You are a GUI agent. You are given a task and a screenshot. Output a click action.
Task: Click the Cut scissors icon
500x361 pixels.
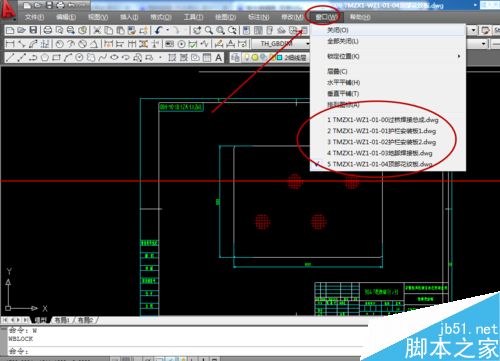[x=97, y=30]
